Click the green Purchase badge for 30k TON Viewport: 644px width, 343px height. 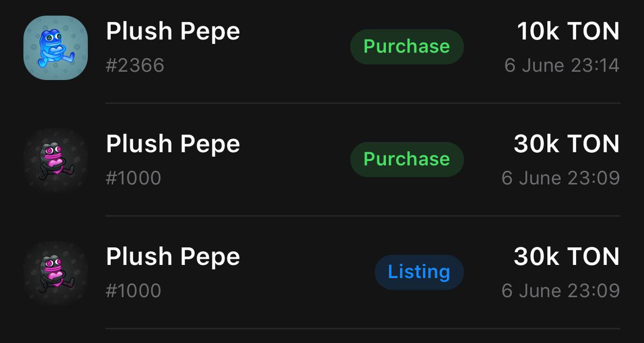pyautogui.click(x=407, y=159)
